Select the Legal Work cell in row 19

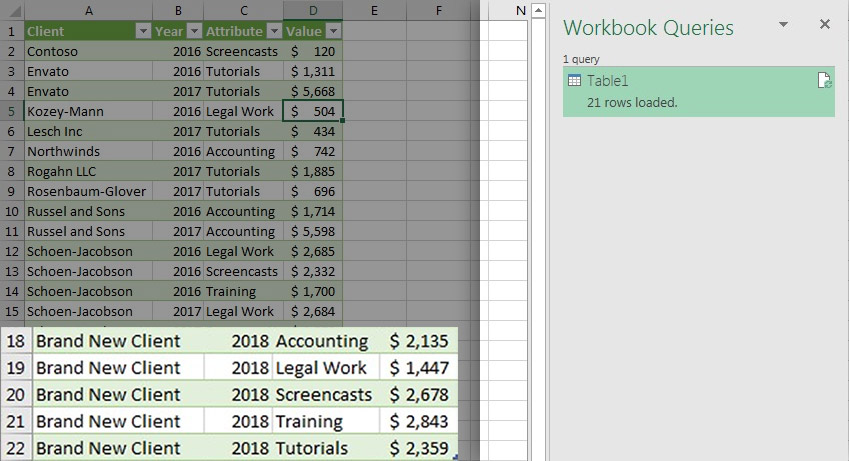(x=325, y=368)
